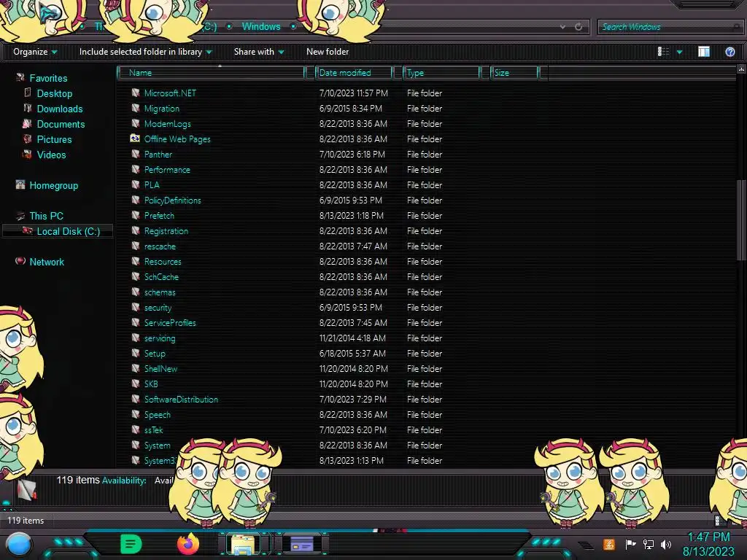Image resolution: width=747 pixels, height=560 pixels.
Task: Open Downloads in the navigation pane
Action: [x=60, y=109]
